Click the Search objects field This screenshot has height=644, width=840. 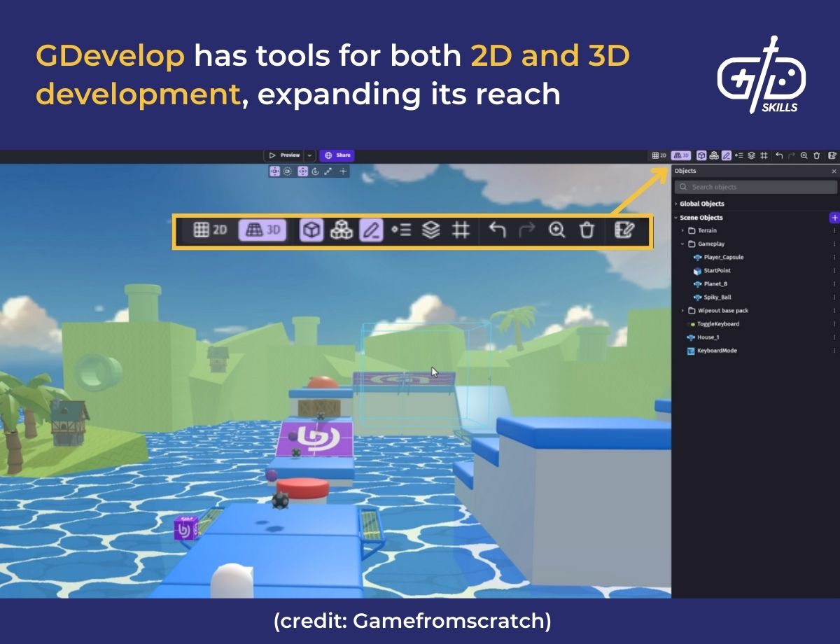coord(756,187)
